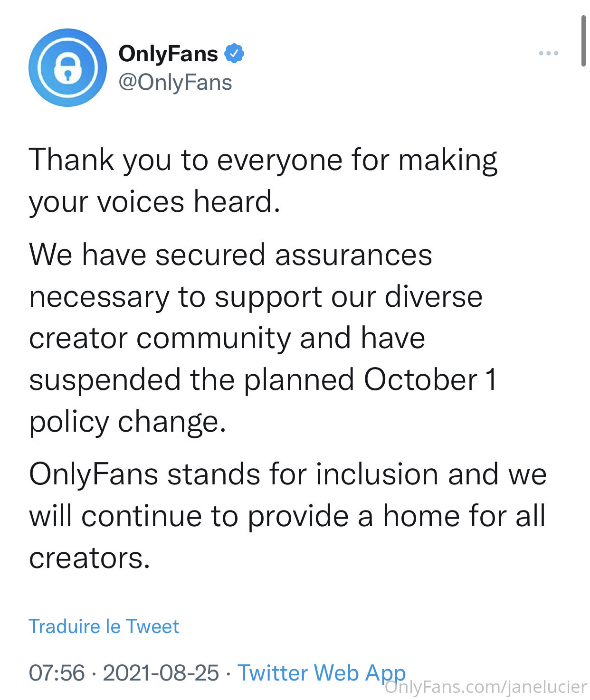Open the Twitter Web App source link
590x700 pixels.
pyautogui.click(x=322, y=673)
